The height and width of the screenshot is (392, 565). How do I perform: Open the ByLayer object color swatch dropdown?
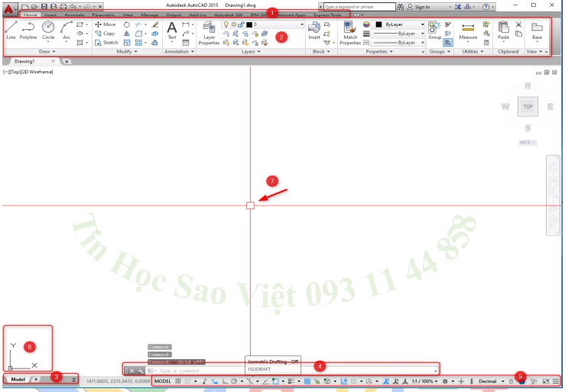tap(400, 24)
